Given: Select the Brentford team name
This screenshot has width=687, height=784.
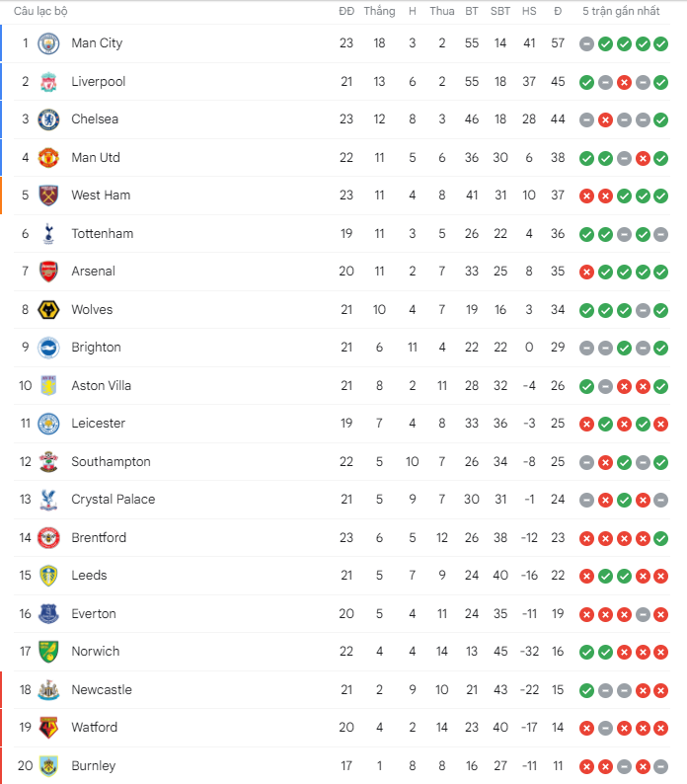Looking at the screenshot, I should 99,537.
